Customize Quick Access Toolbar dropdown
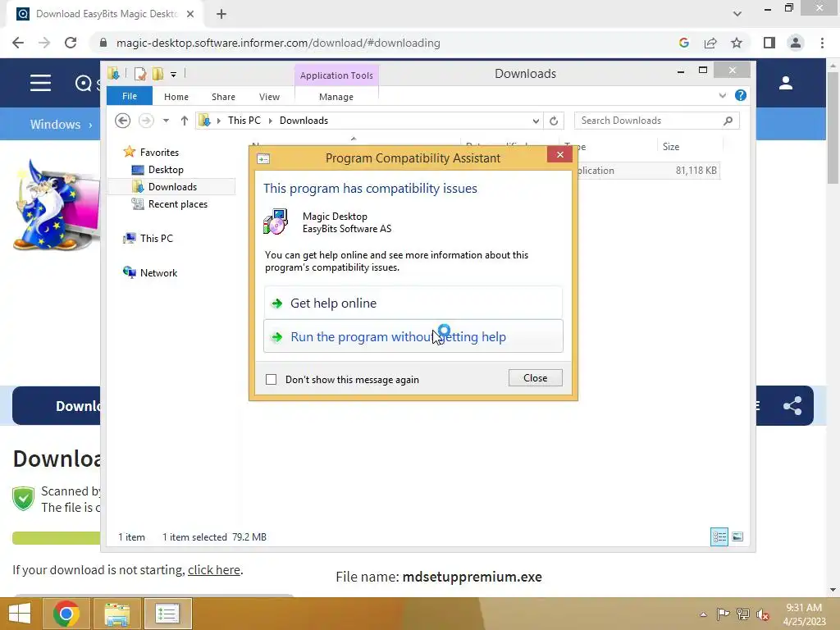 tap(174, 75)
